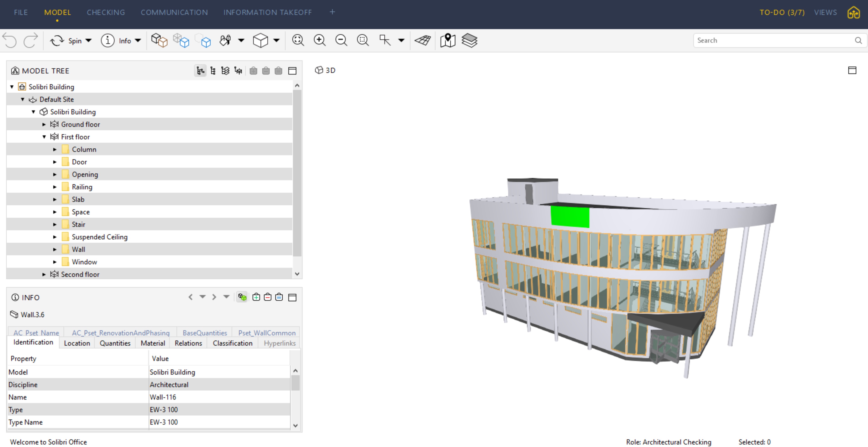Select the Stair tree item

tap(78, 225)
